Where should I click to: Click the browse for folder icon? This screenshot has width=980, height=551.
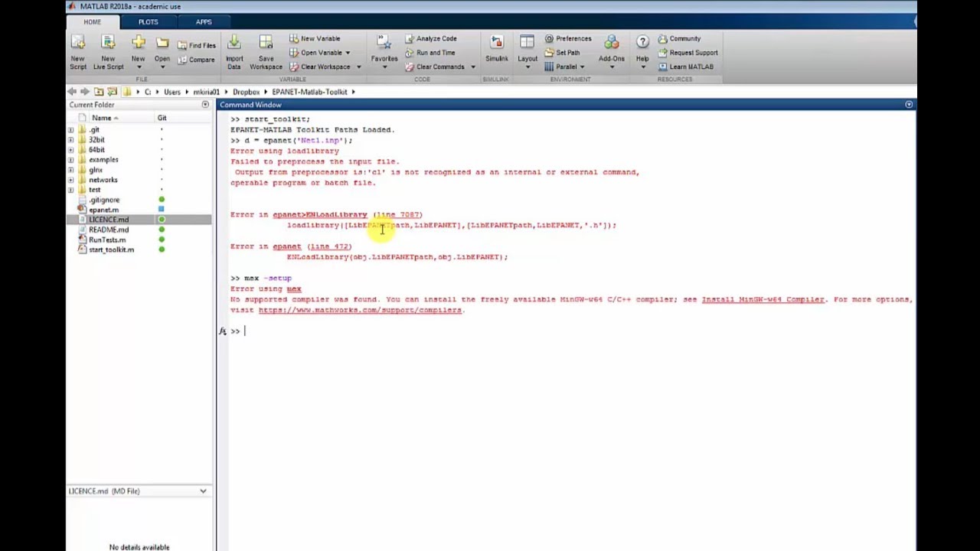point(113,92)
